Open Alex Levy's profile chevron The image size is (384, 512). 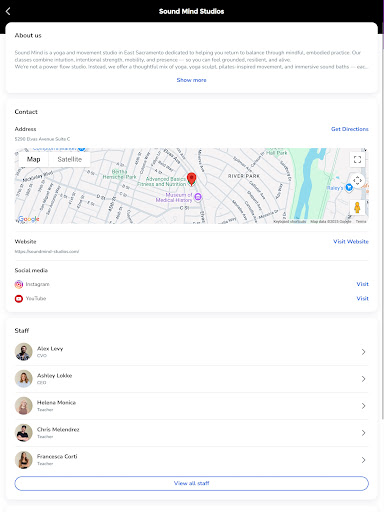tap(363, 352)
